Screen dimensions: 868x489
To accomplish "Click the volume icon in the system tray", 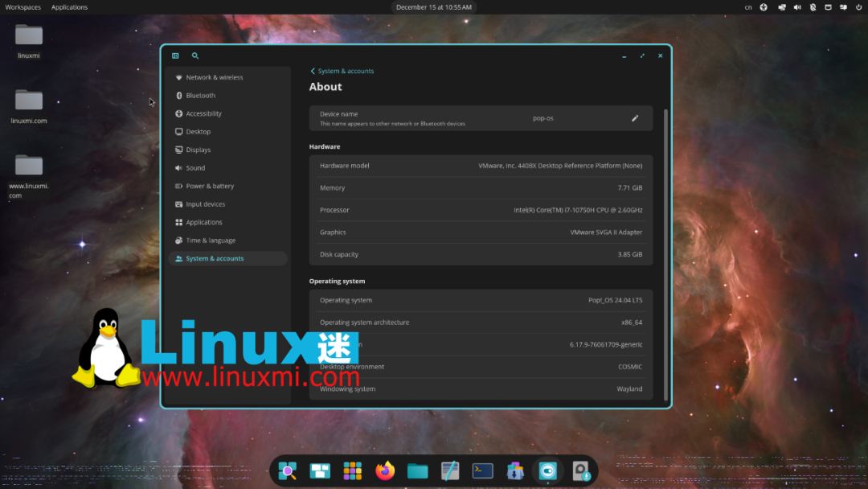I will [x=796, y=7].
